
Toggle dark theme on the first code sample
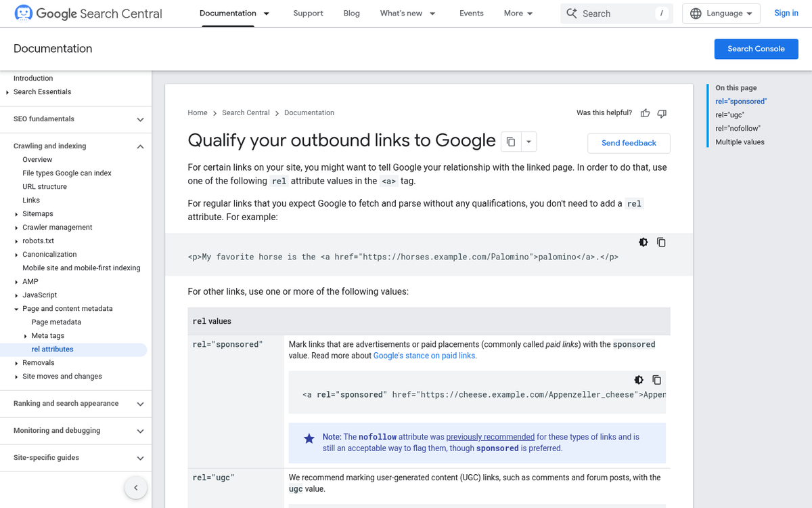click(x=643, y=242)
